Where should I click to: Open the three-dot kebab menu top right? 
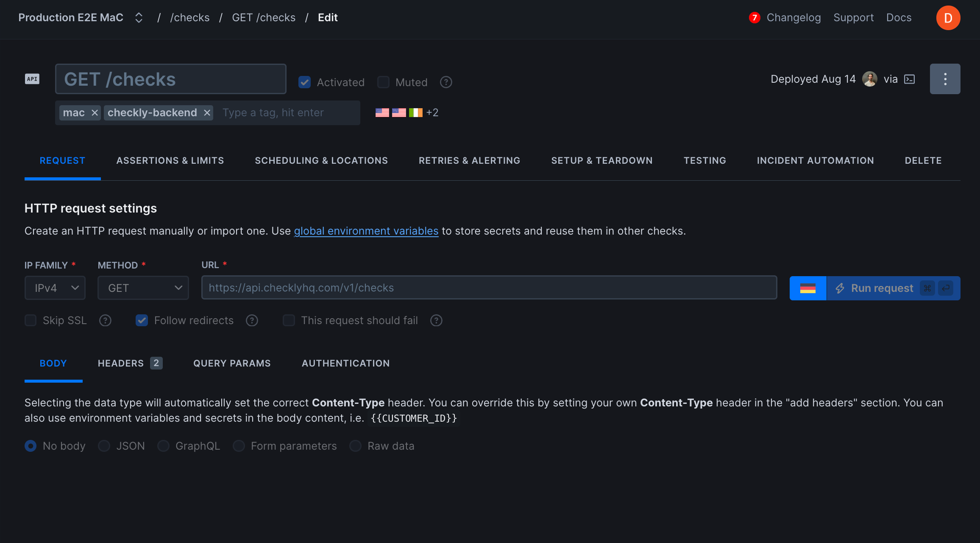945,79
